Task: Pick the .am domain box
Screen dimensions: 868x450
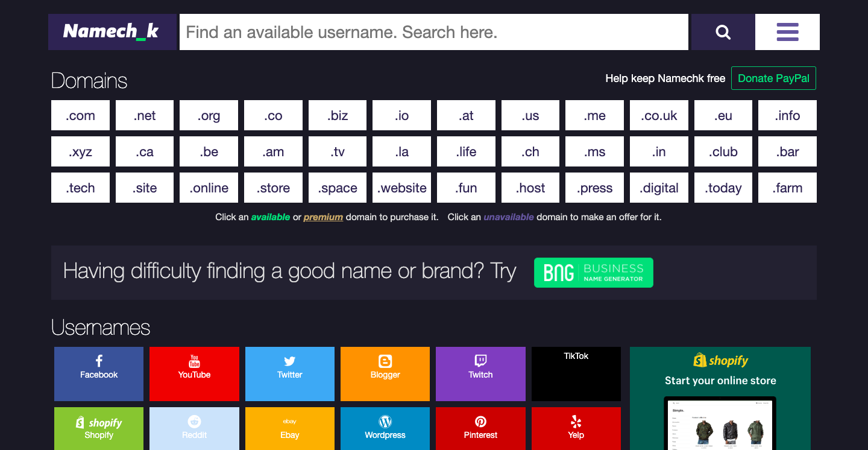Action: tap(273, 151)
